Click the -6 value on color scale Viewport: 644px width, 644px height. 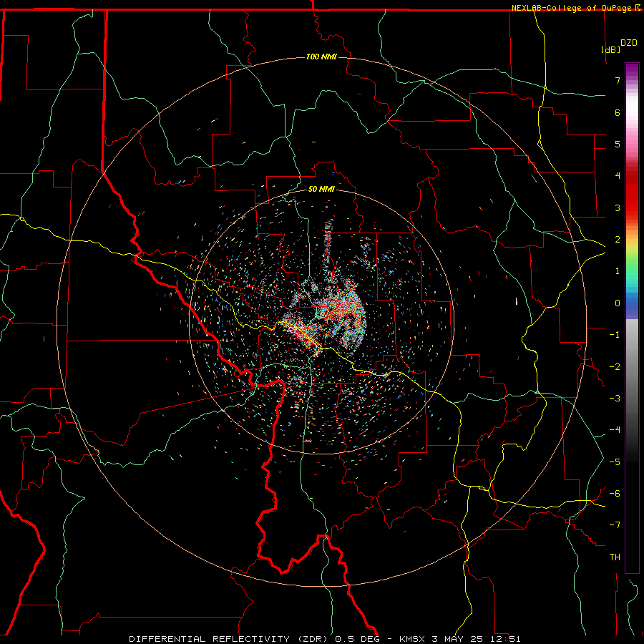[x=615, y=494]
